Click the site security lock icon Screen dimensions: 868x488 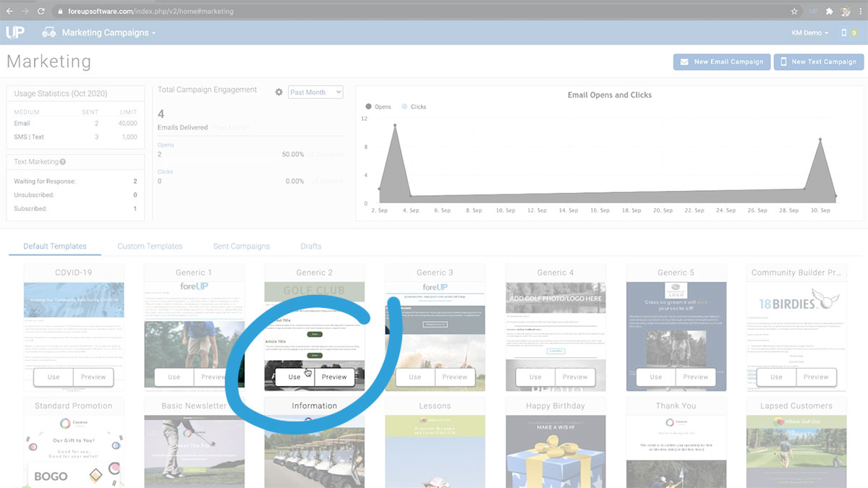tap(59, 12)
